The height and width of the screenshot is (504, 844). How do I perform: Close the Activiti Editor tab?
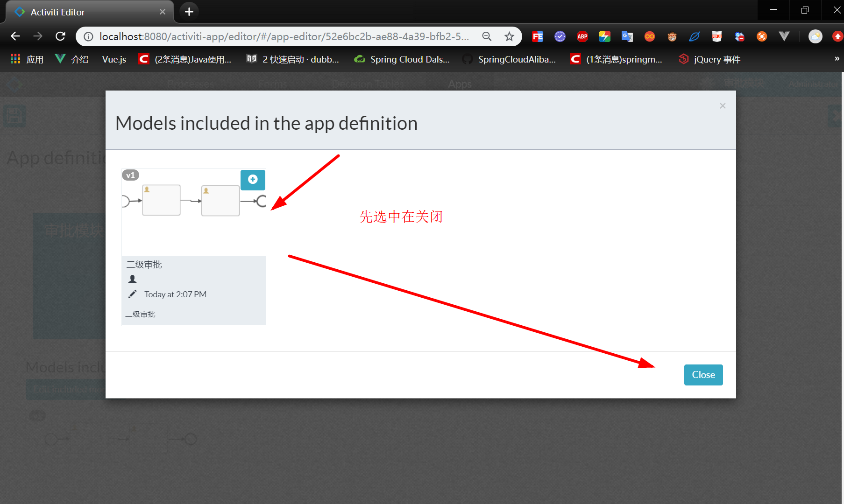pos(163,12)
